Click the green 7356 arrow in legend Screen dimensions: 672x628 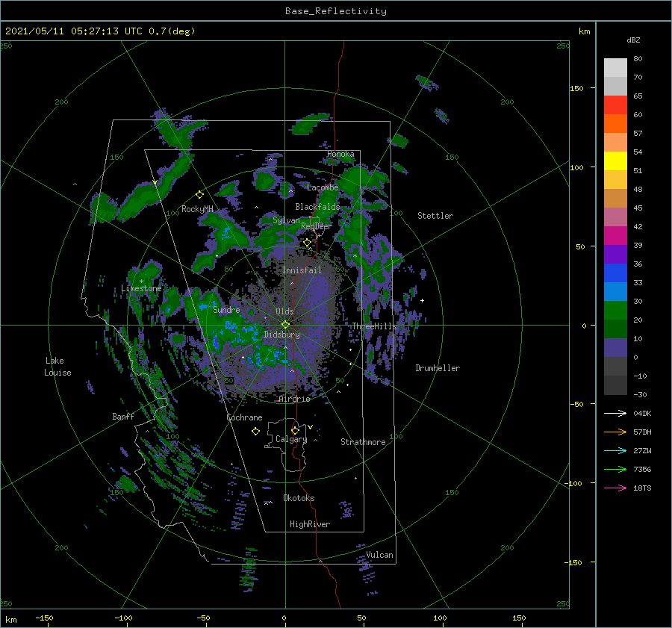point(615,470)
